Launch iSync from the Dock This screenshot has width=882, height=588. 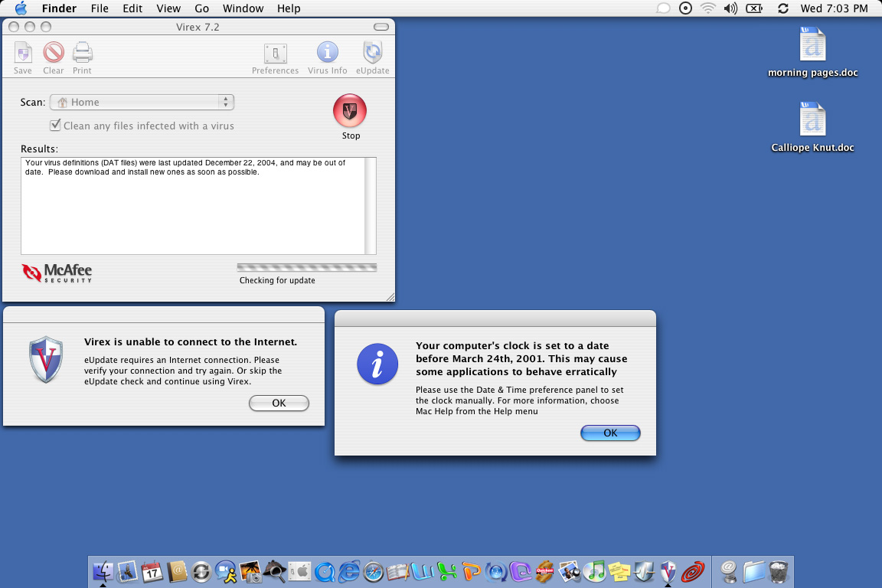[201, 572]
